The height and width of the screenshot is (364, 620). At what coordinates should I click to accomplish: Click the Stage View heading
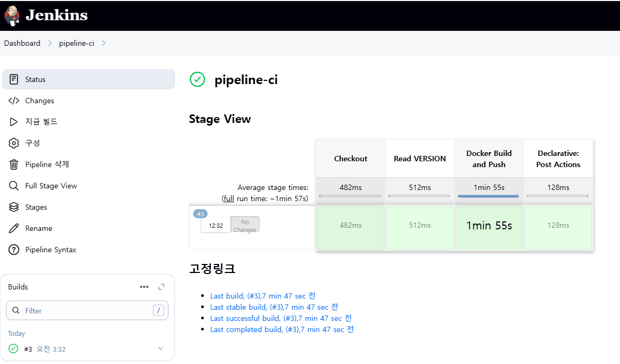pyautogui.click(x=220, y=119)
